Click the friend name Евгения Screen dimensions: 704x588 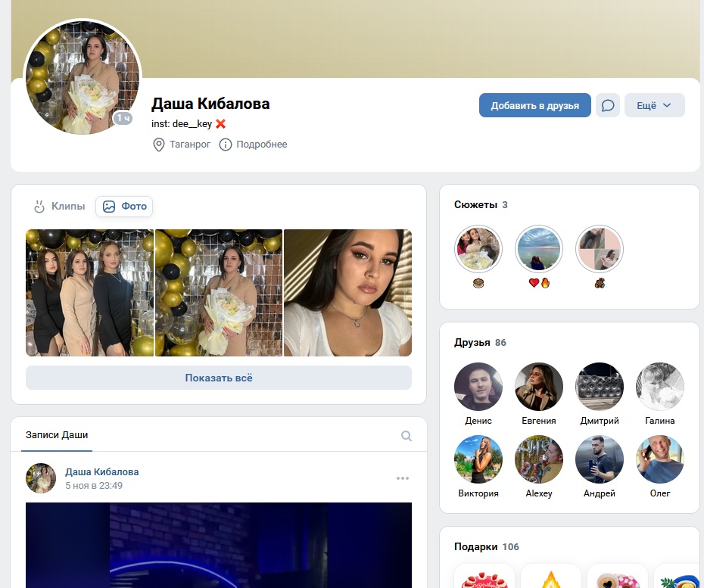[539, 421]
